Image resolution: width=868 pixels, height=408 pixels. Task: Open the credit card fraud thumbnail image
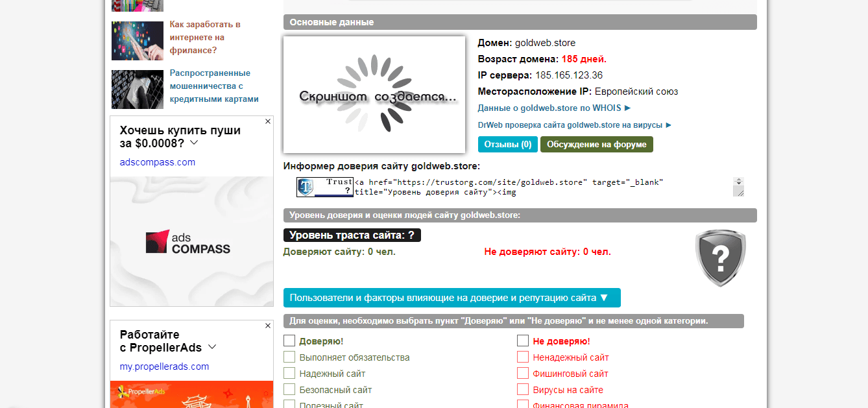138,90
